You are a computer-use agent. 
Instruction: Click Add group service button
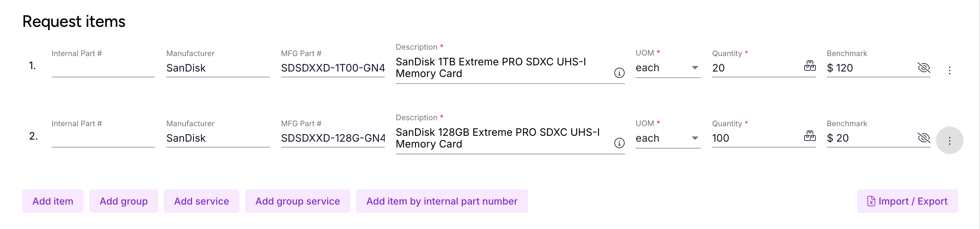[298, 201]
